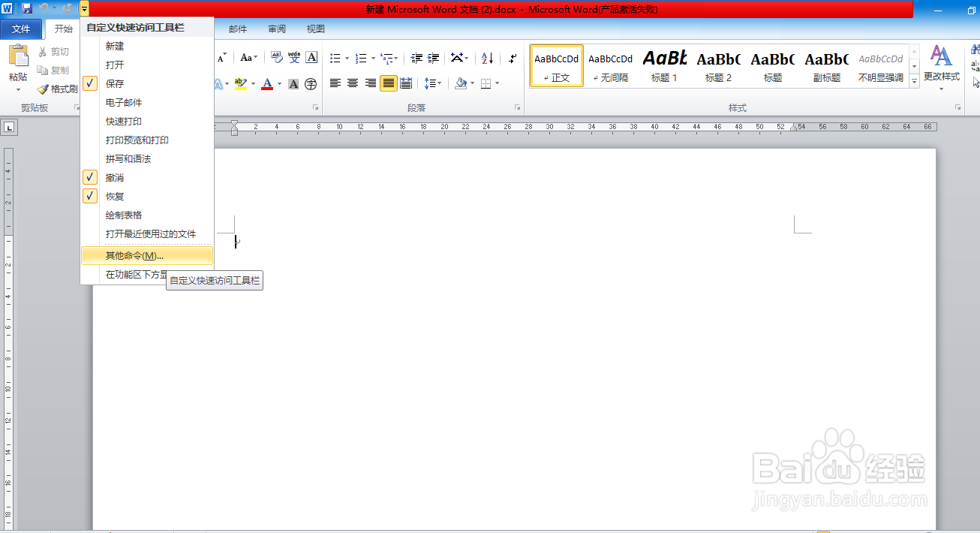Click the Character Border icon
Viewport: 980px width, 533px height.
tap(312, 58)
